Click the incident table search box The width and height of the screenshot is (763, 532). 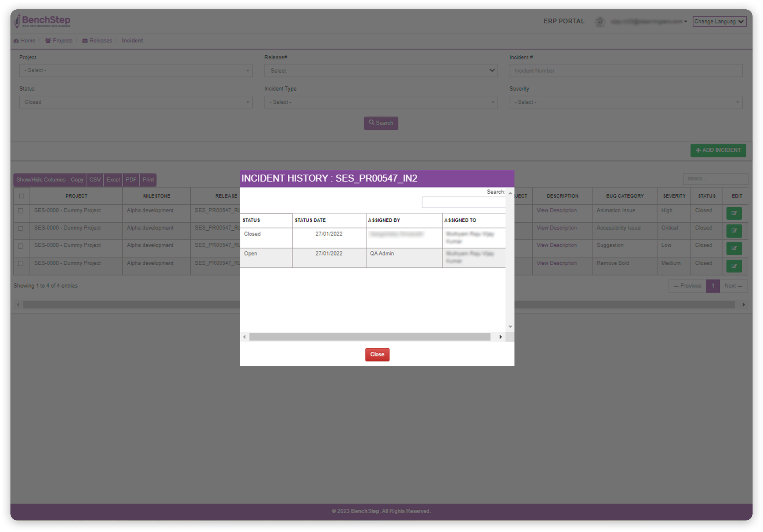click(x=715, y=179)
